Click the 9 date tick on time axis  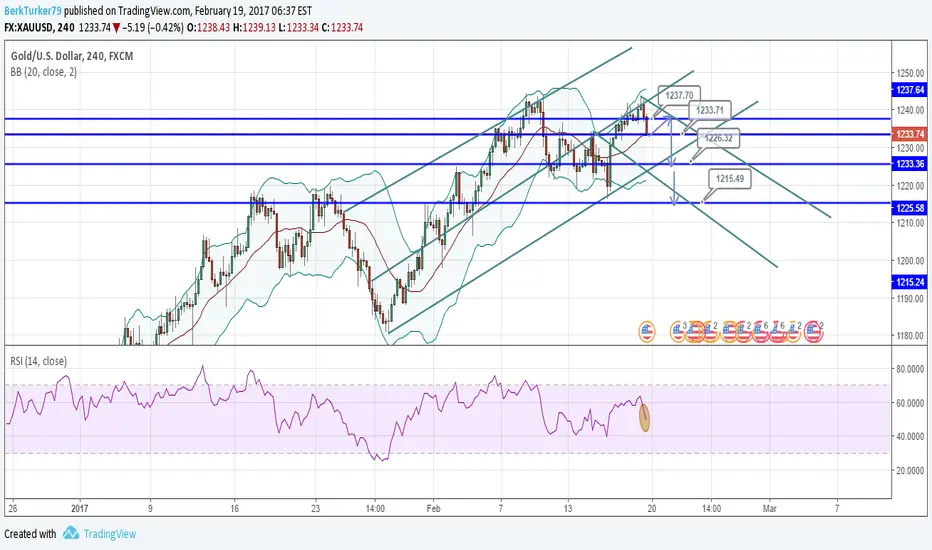pyautogui.click(x=150, y=508)
